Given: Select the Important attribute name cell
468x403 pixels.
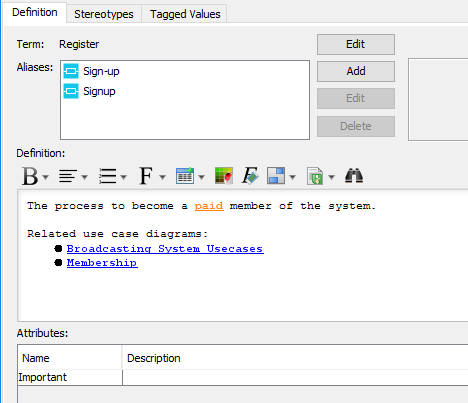Looking at the screenshot, I should 70,377.
